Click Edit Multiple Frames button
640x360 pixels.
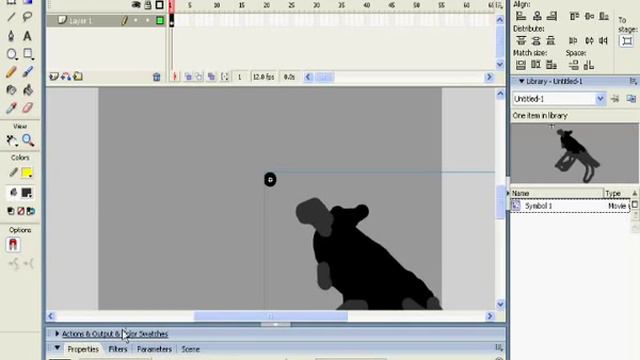(x=211, y=77)
